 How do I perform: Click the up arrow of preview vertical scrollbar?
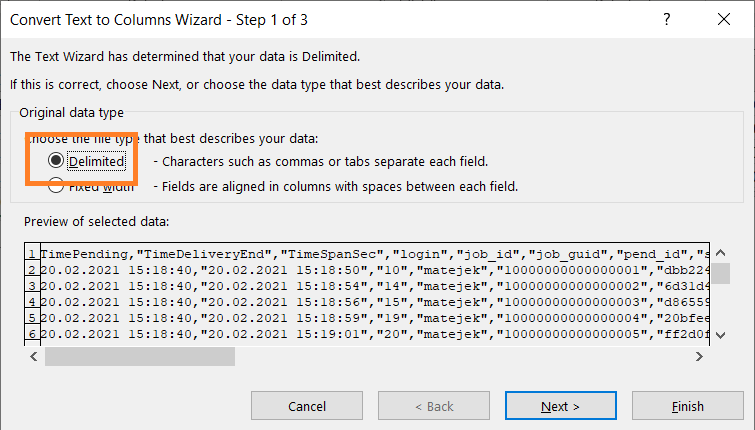coord(718,252)
